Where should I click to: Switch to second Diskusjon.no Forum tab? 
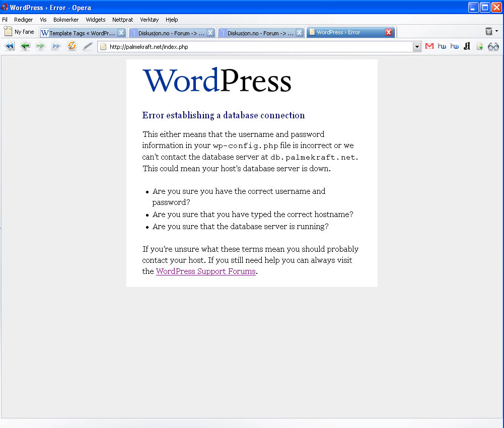[x=261, y=33]
